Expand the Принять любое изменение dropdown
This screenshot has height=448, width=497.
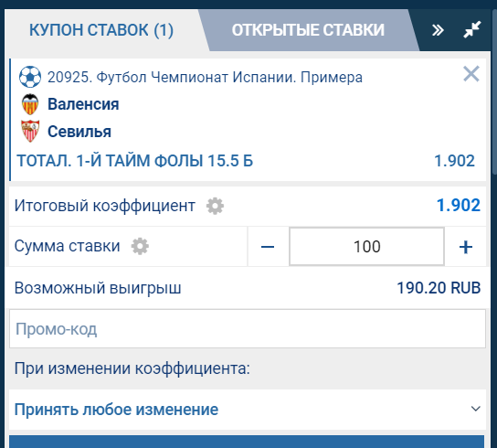[x=248, y=410]
